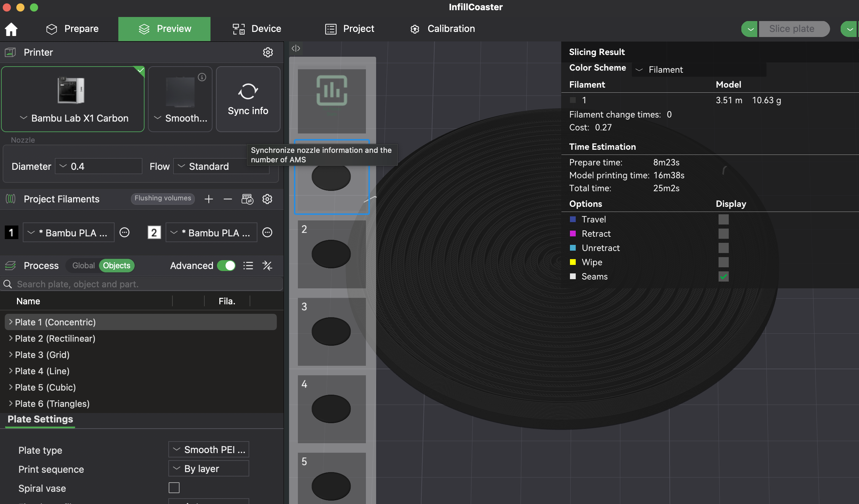Click the Travel color swatch
Screen dimensions: 859x504
point(573,219)
